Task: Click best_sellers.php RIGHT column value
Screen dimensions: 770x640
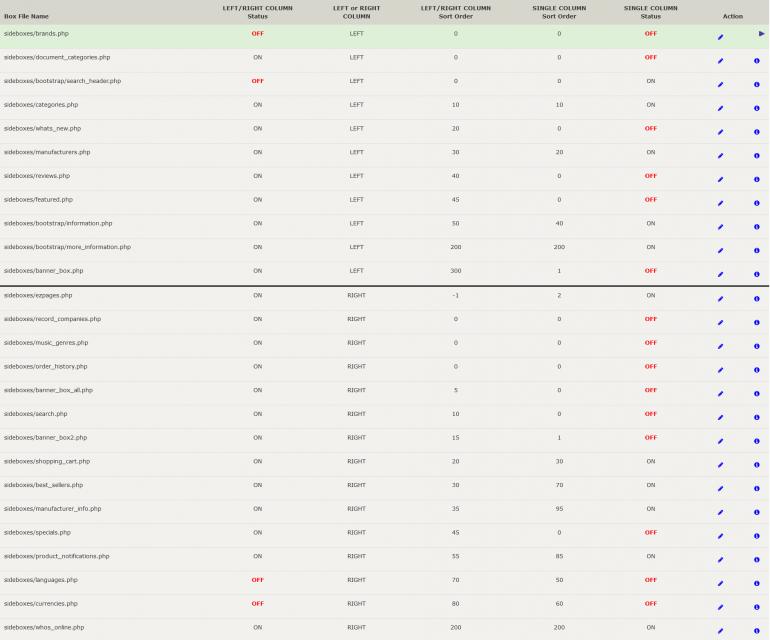Action: click(x=357, y=485)
